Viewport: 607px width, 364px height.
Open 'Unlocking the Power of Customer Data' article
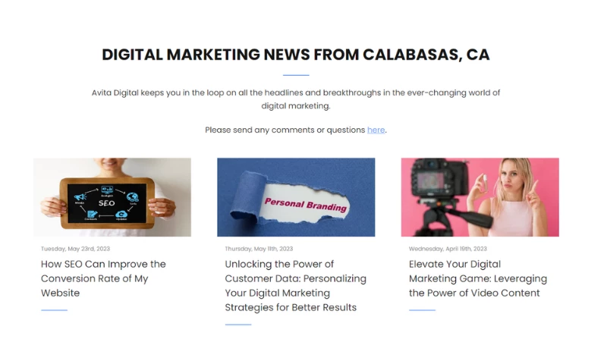[295, 285]
